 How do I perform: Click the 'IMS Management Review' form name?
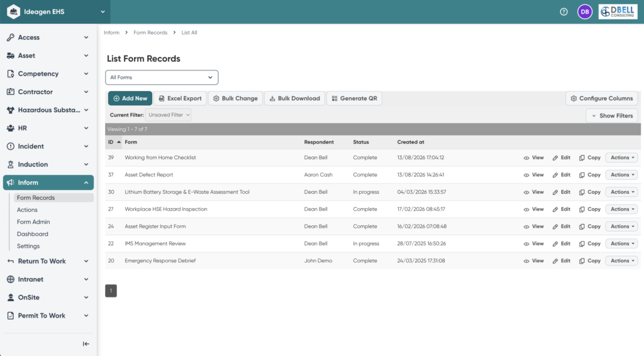pyautogui.click(x=155, y=243)
